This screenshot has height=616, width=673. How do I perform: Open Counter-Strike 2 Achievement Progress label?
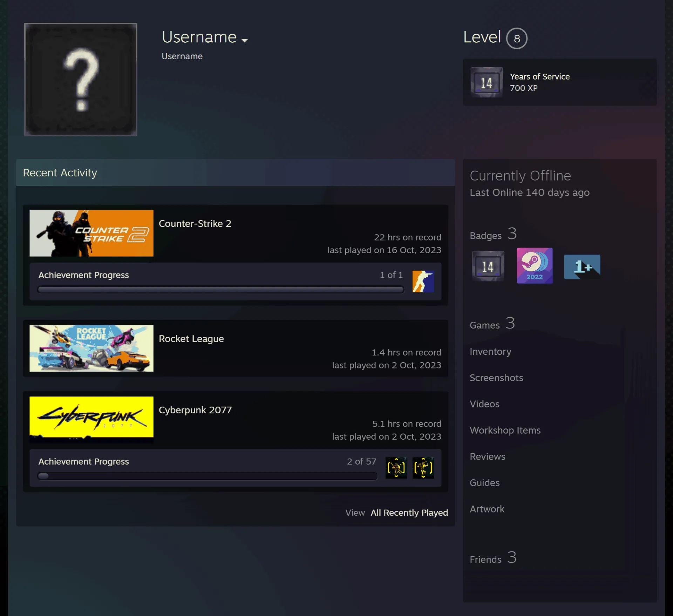click(x=84, y=275)
